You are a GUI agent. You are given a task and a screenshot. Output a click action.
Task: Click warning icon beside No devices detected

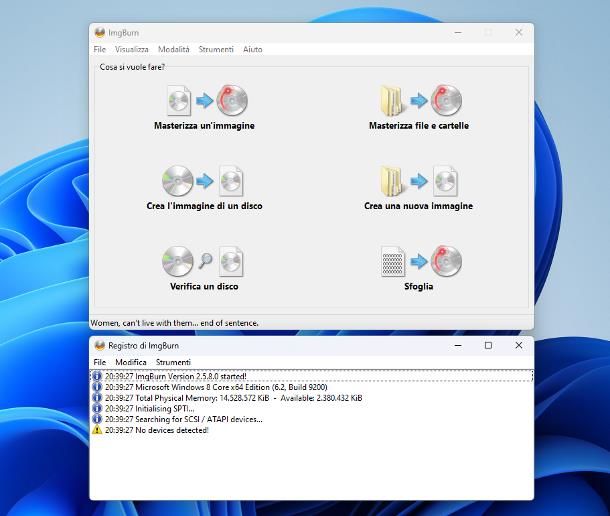tap(97, 430)
